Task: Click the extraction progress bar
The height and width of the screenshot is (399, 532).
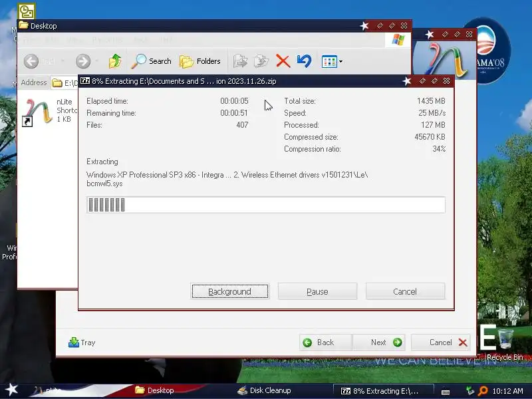Action: [265, 205]
